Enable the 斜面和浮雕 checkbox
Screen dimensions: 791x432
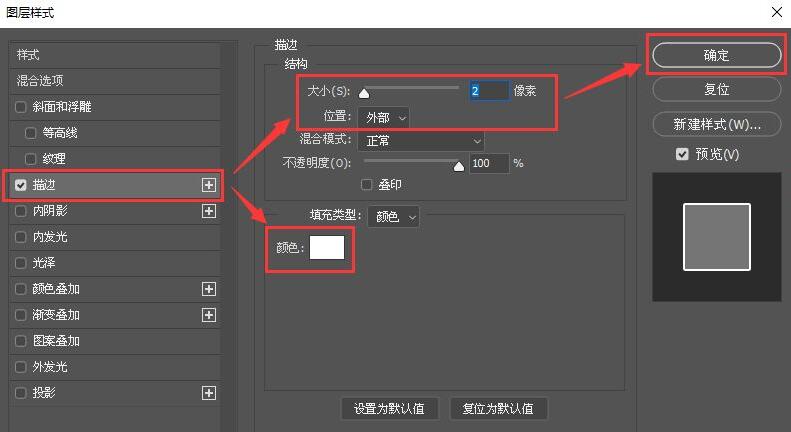[21, 107]
